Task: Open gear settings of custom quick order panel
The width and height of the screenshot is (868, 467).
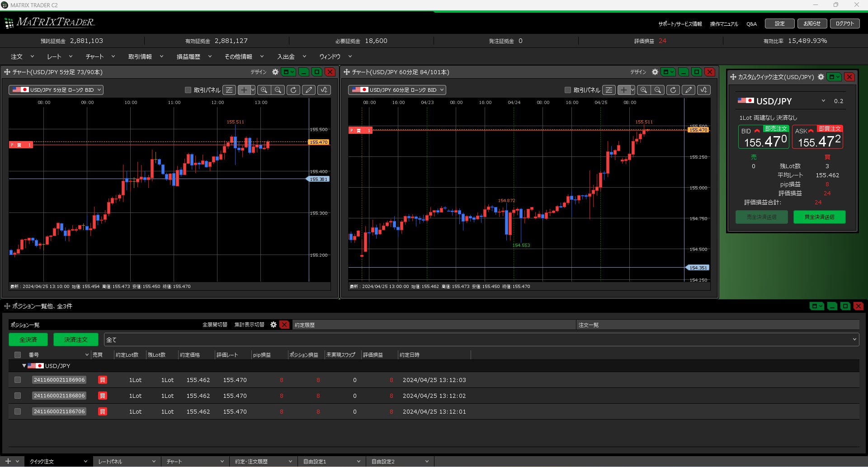Action: tap(821, 77)
